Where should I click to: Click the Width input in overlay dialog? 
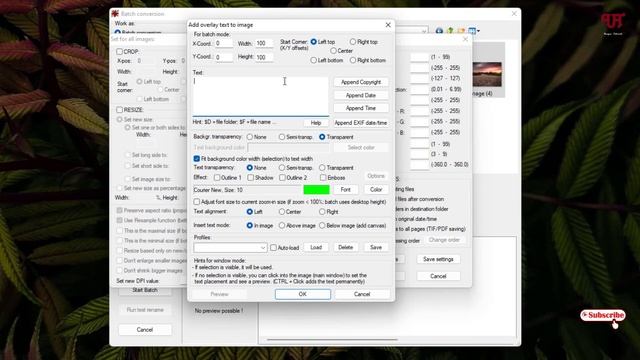(264, 43)
